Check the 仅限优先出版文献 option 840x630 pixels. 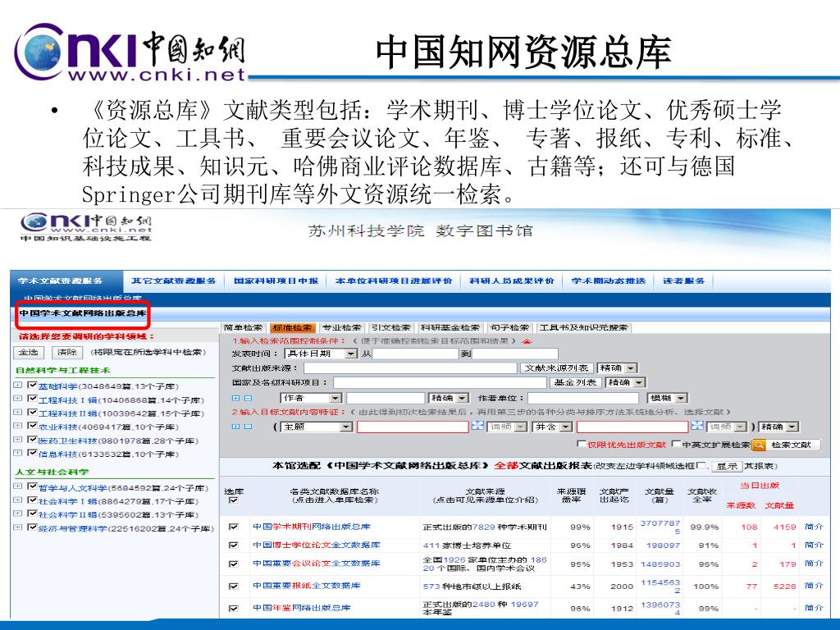(582, 444)
